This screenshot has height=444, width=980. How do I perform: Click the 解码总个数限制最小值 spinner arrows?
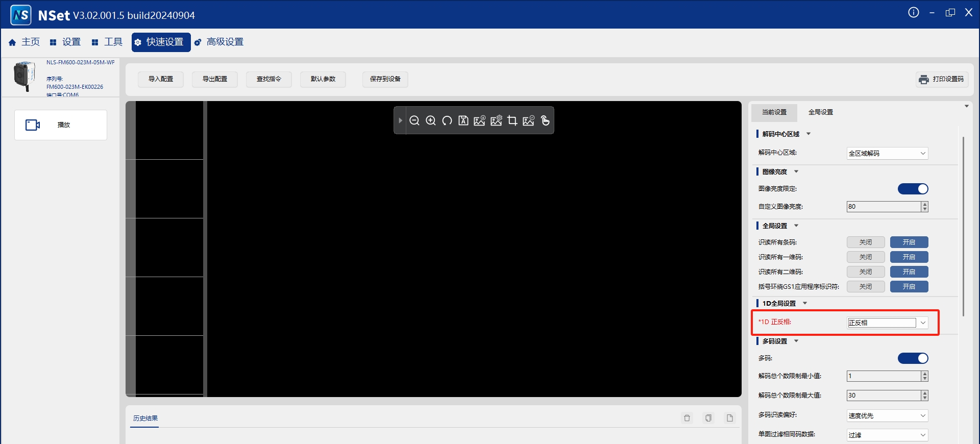tap(925, 376)
